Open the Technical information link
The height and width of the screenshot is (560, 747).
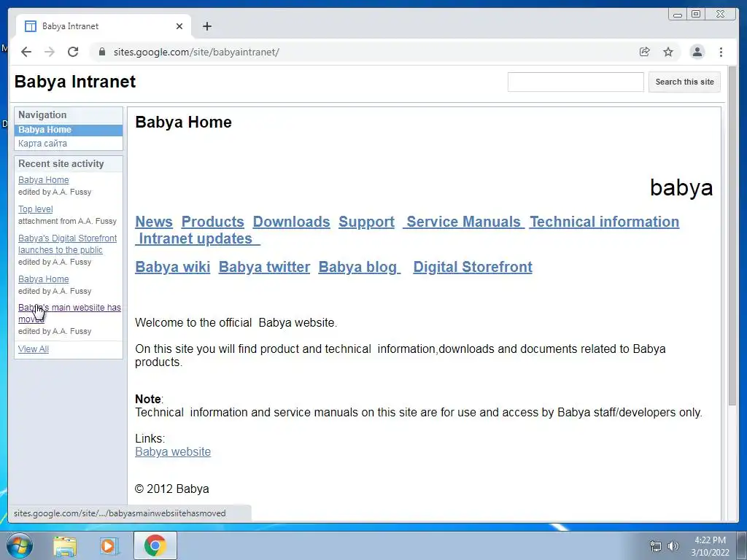[x=605, y=222]
